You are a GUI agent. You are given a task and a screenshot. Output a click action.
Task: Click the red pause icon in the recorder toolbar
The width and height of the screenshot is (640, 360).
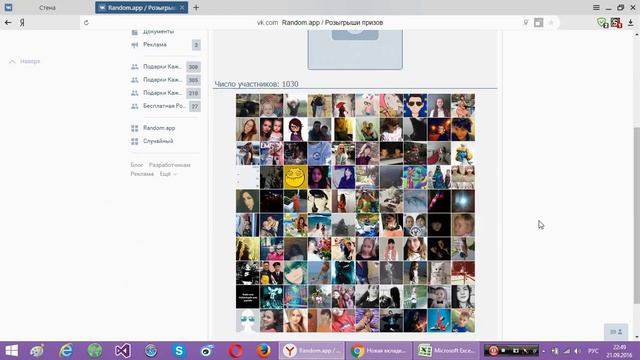pyautogui.click(x=493, y=351)
